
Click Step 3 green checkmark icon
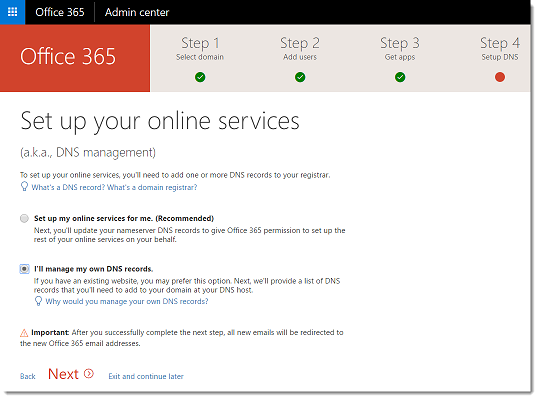tap(400, 77)
